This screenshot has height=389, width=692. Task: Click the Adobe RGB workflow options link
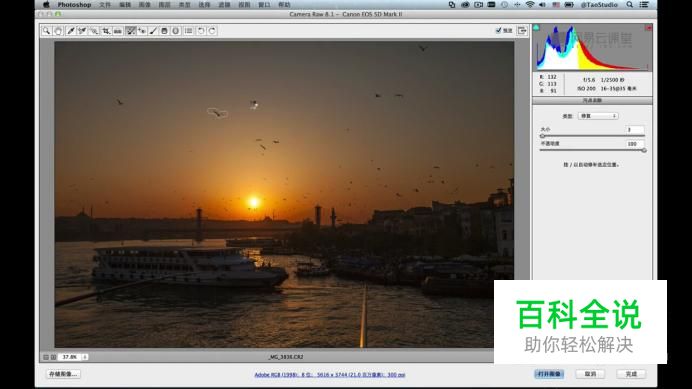(x=330, y=374)
